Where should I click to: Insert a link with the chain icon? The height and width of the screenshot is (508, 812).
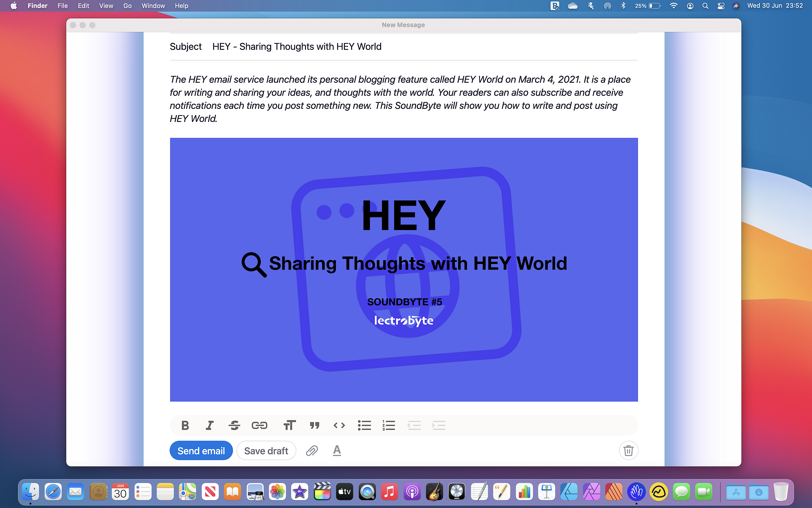(259, 425)
